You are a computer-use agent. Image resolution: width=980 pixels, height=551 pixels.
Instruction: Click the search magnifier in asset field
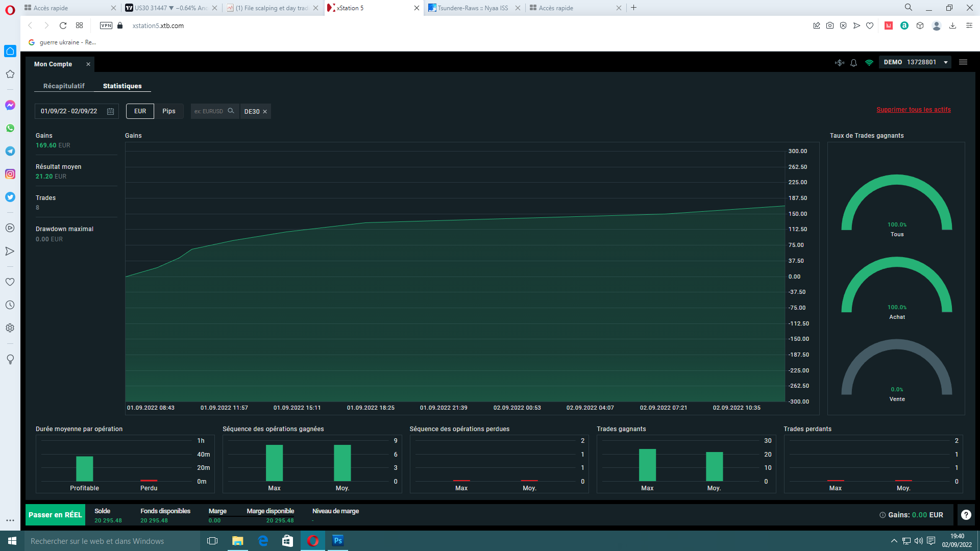(x=231, y=111)
